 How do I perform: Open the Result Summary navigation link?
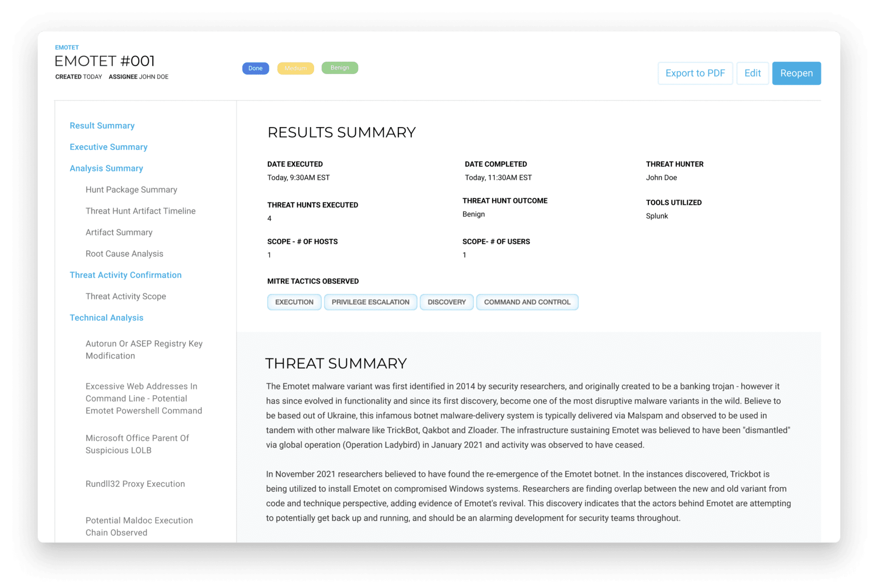tap(102, 125)
